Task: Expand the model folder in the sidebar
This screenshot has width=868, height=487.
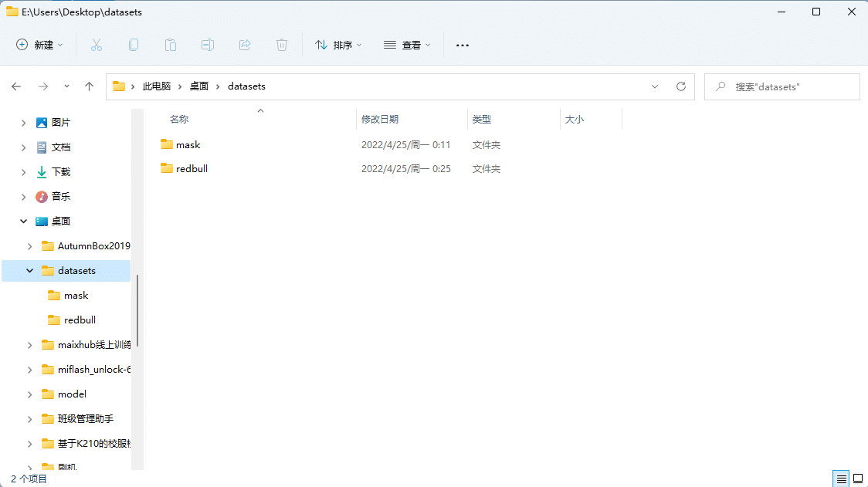Action: (x=29, y=394)
